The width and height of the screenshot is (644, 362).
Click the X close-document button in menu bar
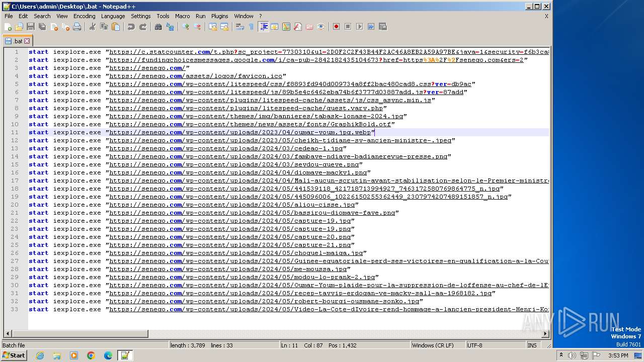[546, 16]
